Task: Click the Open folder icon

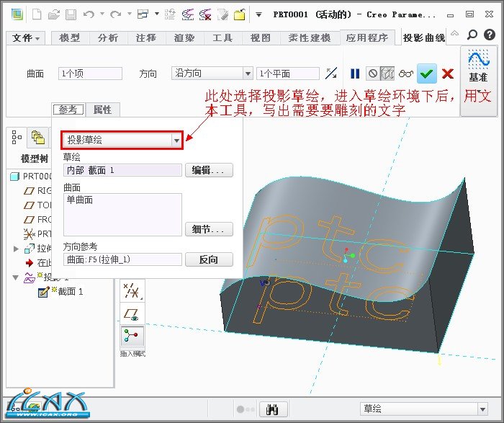Action: coord(54,14)
